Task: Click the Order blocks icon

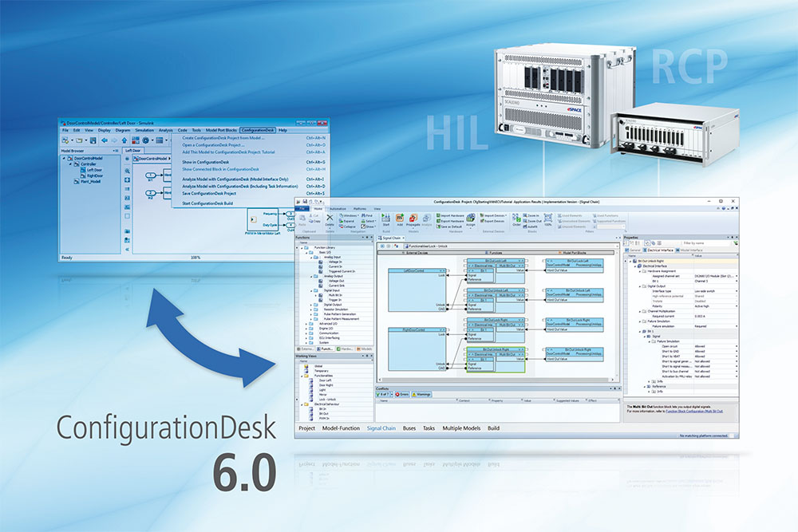Action: point(517,219)
